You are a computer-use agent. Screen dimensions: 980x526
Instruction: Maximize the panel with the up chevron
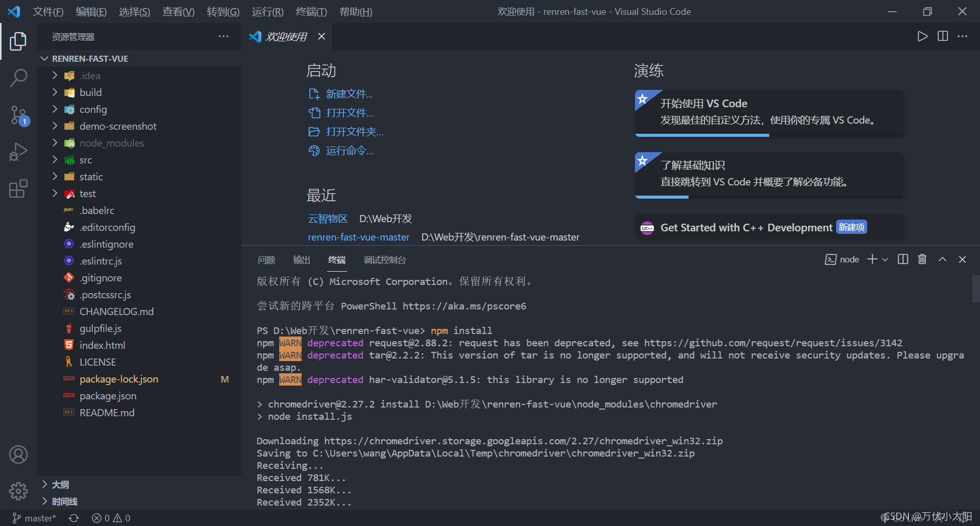click(x=943, y=259)
